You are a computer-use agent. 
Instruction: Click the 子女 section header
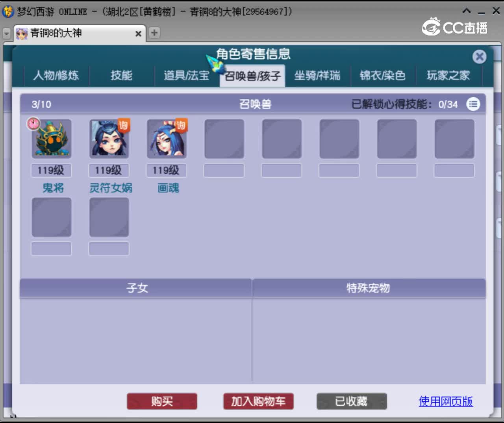[136, 288]
